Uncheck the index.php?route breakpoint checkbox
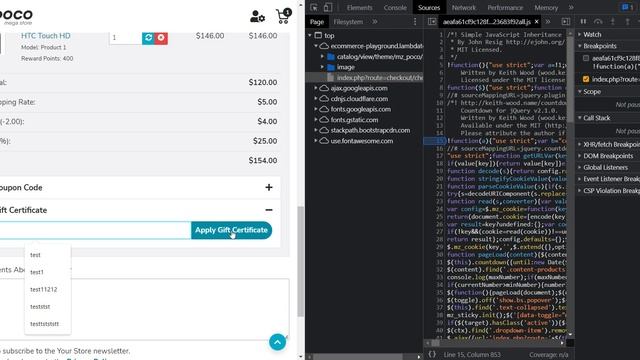Viewport: 640px width, 360px height. pyautogui.click(x=586, y=79)
